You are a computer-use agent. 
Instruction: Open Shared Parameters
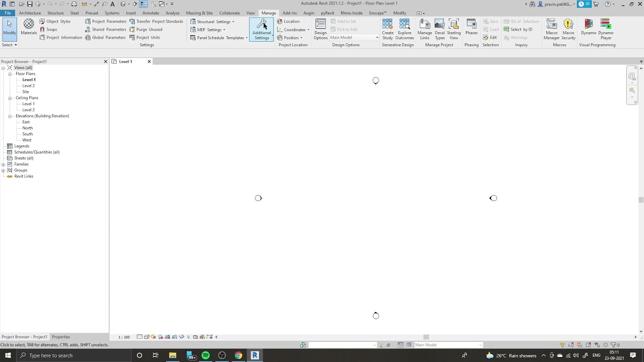(106, 30)
